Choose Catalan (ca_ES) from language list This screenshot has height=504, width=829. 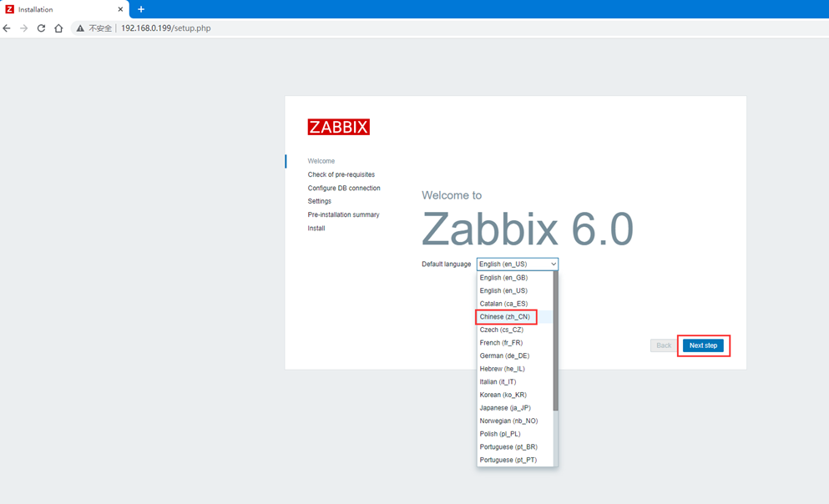click(514, 304)
